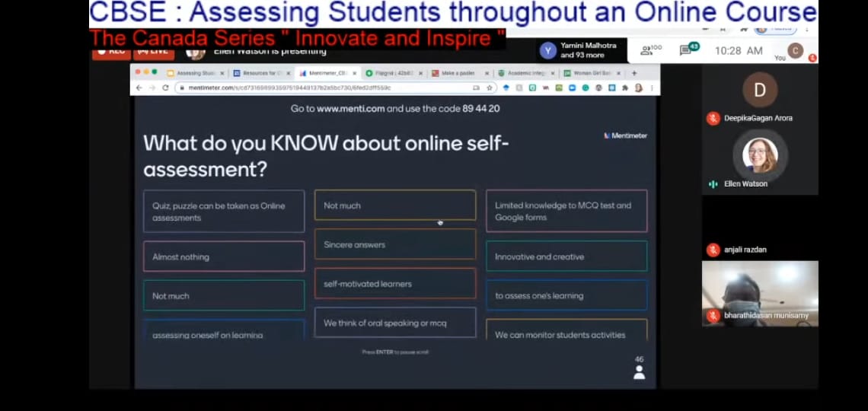Click the browser reload button

pyautogui.click(x=165, y=88)
